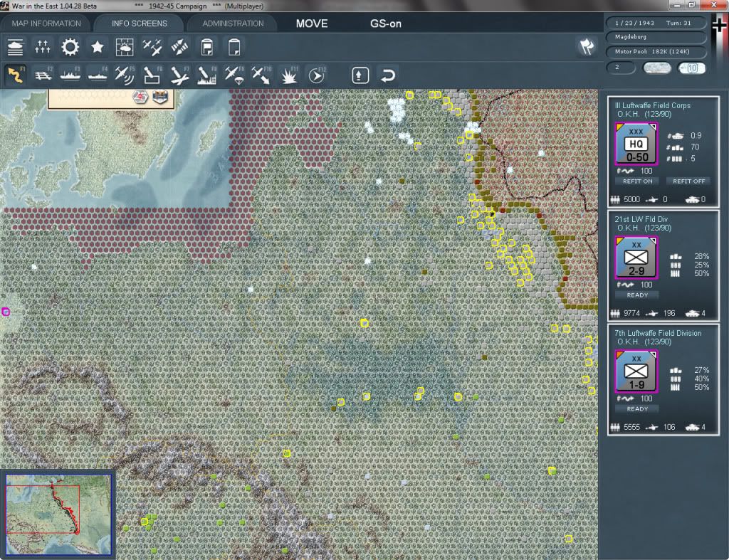
Task: Click the small field showing '2'
Action: tap(621, 68)
